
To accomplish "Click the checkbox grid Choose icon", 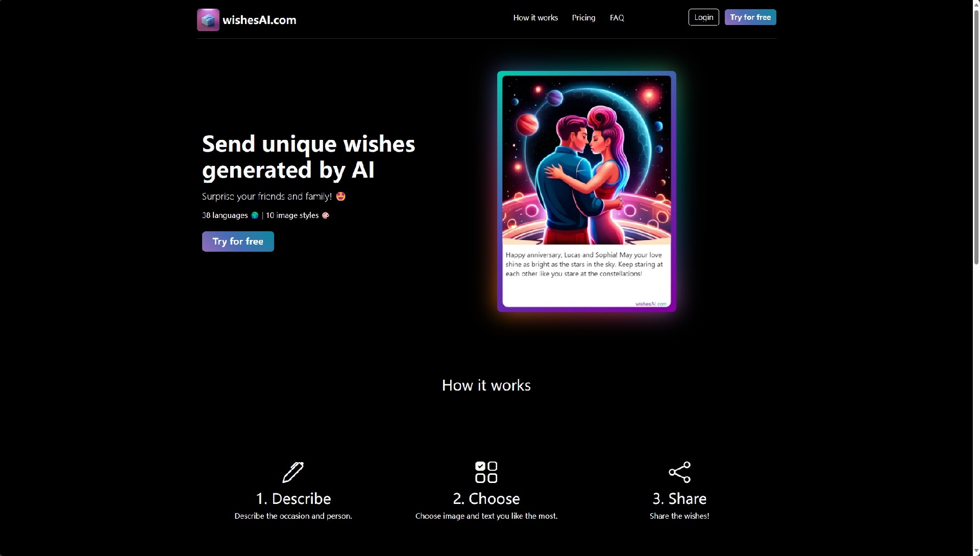I will [x=486, y=472].
